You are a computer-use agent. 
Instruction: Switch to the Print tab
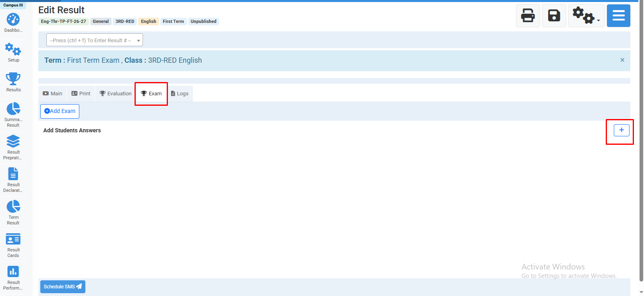pos(81,93)
